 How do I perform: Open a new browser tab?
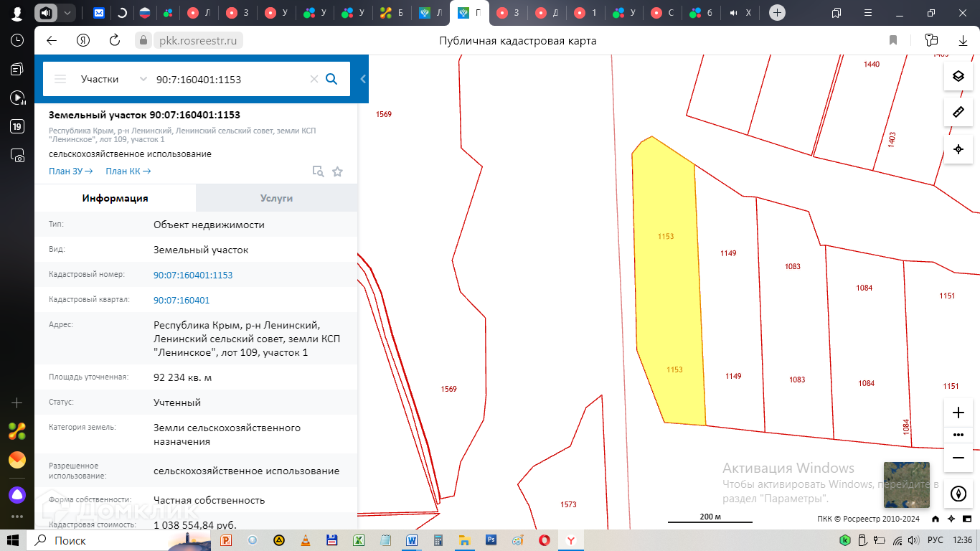point(777,13)
